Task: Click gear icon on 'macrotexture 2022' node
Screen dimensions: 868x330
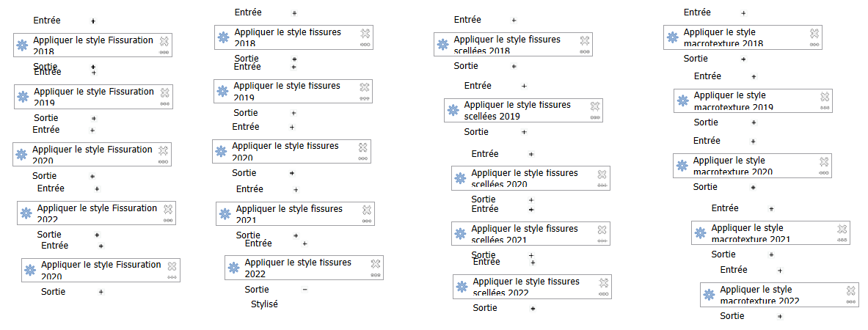Action: (709, 294)
